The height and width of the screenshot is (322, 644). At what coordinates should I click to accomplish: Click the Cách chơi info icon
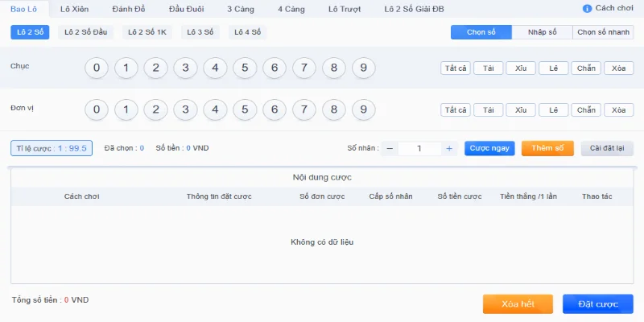point(587,8)
